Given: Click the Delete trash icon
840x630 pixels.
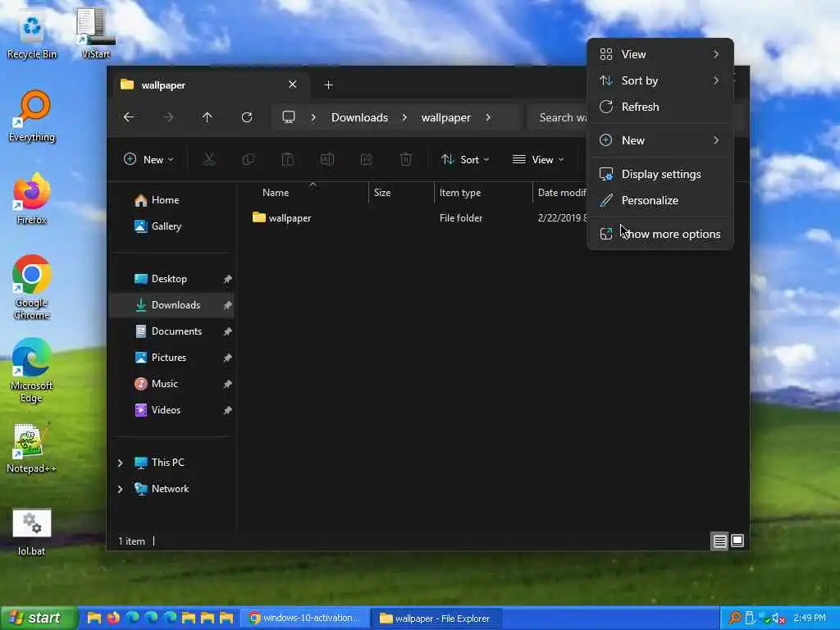Looking at the screenshot, I should coord(406,159).
